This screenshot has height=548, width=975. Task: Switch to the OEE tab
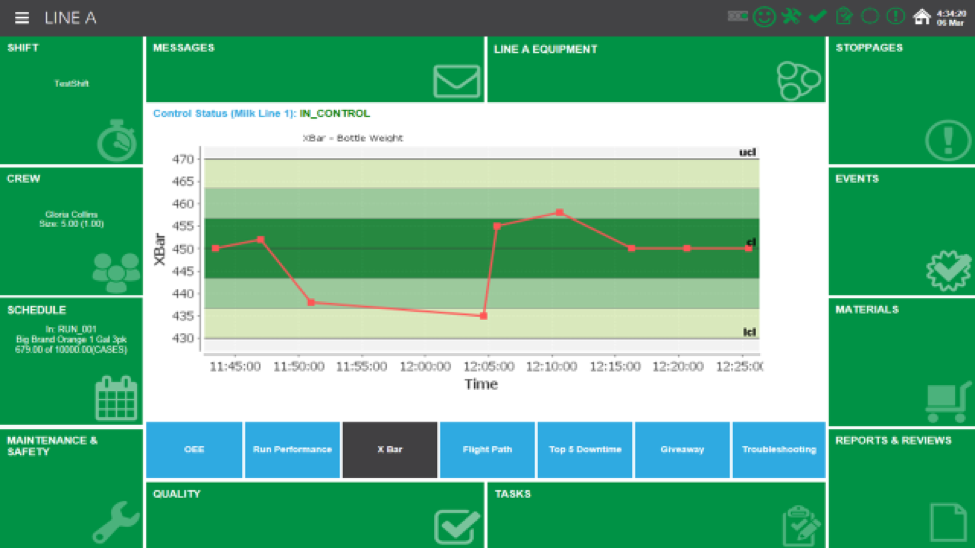point(194,450)
